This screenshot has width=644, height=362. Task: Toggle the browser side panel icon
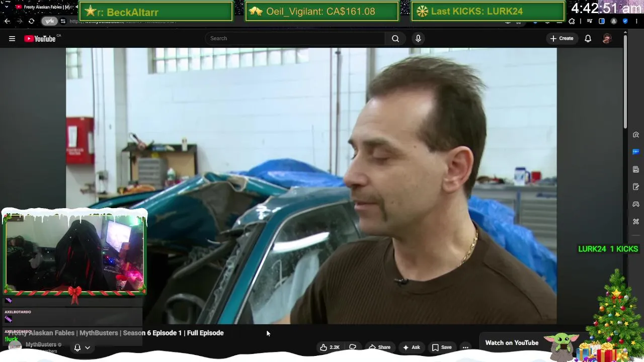[x=602, y=21]
